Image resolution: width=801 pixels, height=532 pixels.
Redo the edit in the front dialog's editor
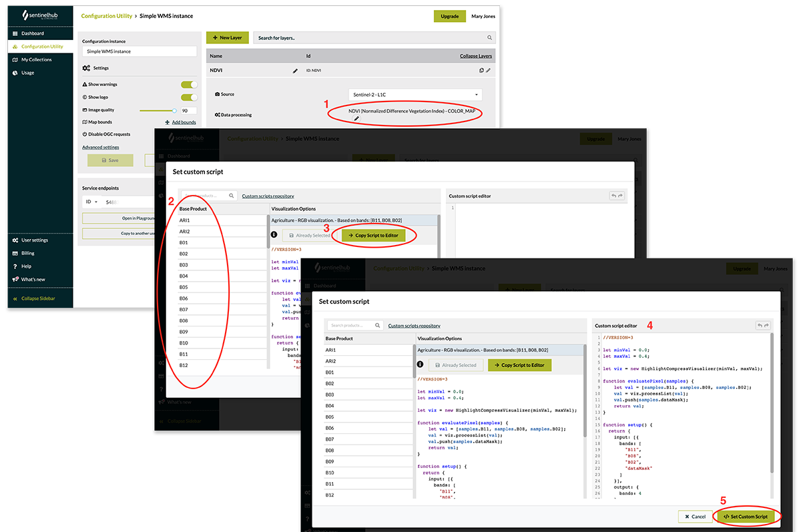click(766, 325)
